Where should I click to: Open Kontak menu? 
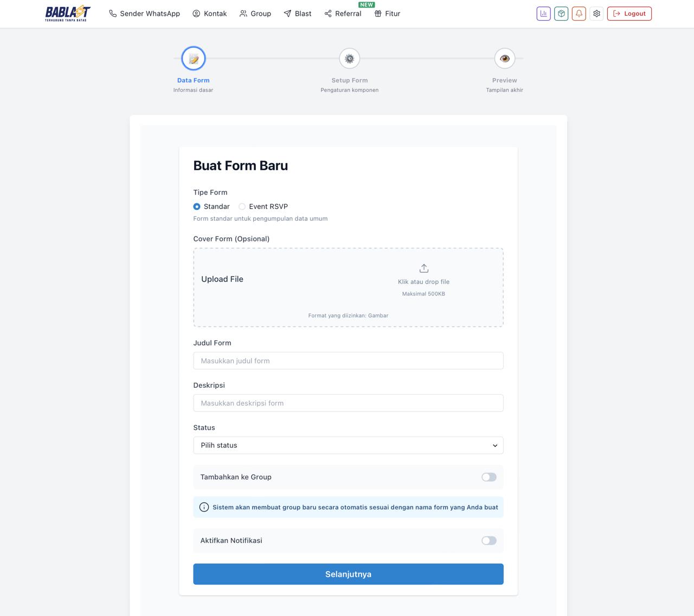tap(210, 14)
